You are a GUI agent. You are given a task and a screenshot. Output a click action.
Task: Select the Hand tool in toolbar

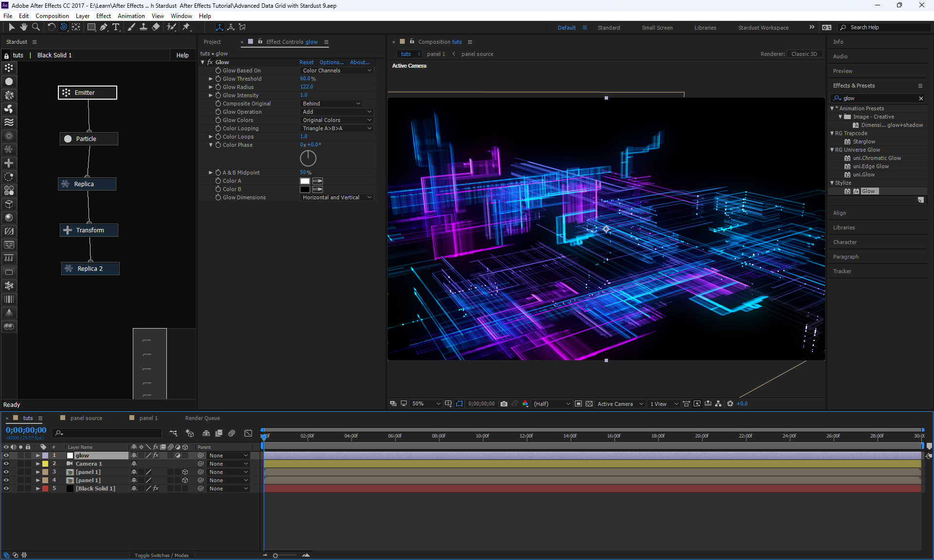pyautogui.click(x=23, y=27)
